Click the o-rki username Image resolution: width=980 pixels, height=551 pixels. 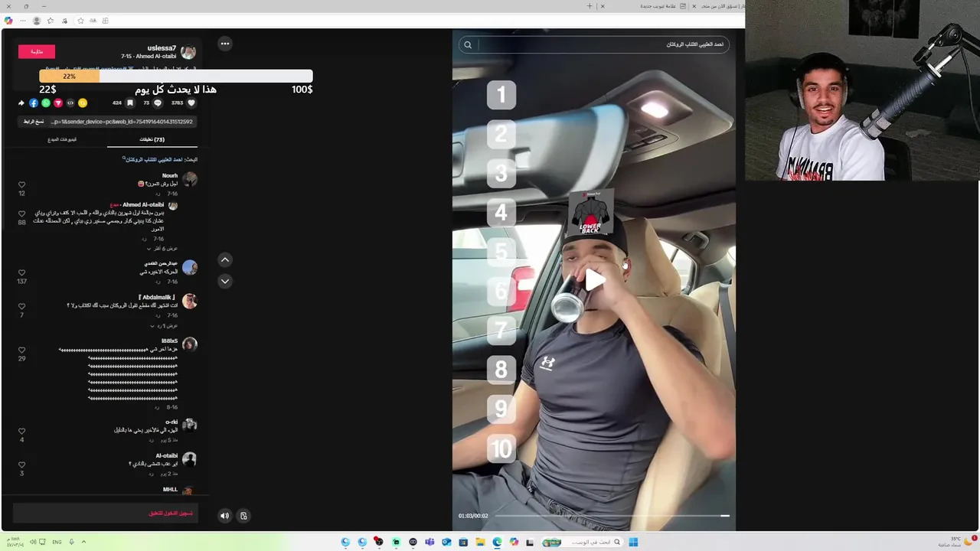coord(171,422)
